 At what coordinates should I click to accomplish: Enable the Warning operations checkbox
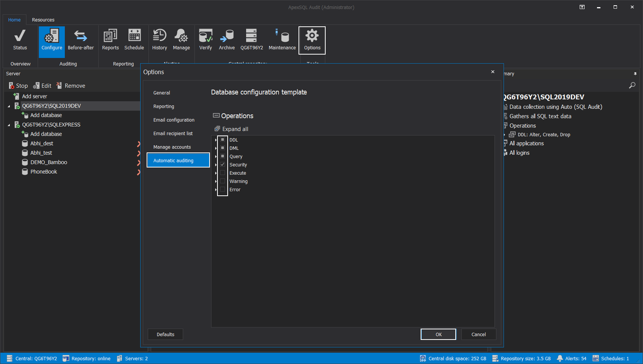coord(223,181)
